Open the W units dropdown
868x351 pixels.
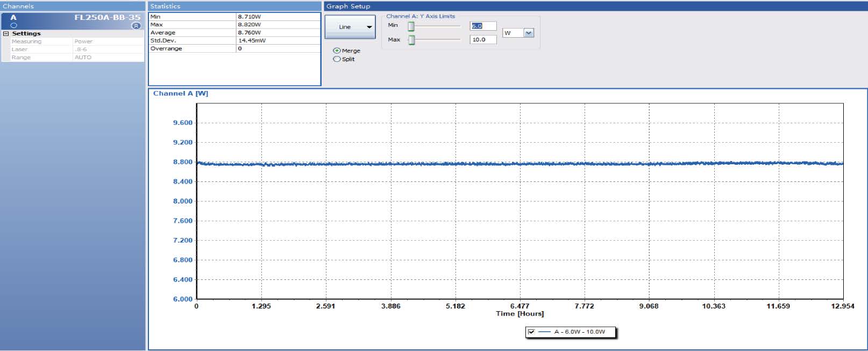(x=528, y=33)
